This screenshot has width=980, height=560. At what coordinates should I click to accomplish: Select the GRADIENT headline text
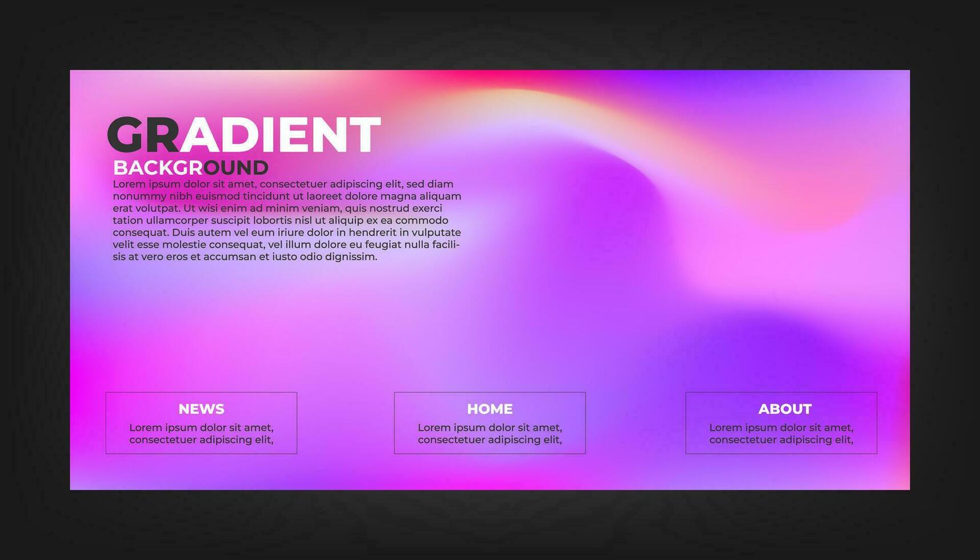click(244, 135)
